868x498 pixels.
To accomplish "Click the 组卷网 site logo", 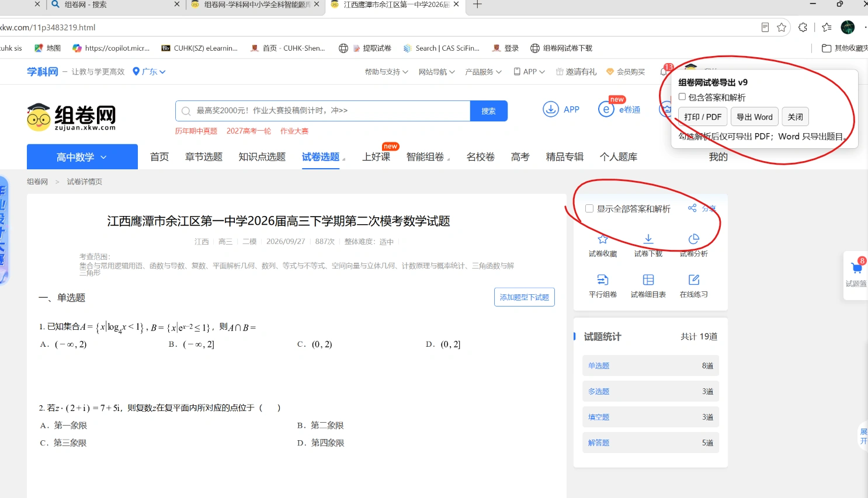I will coord(71,117).
